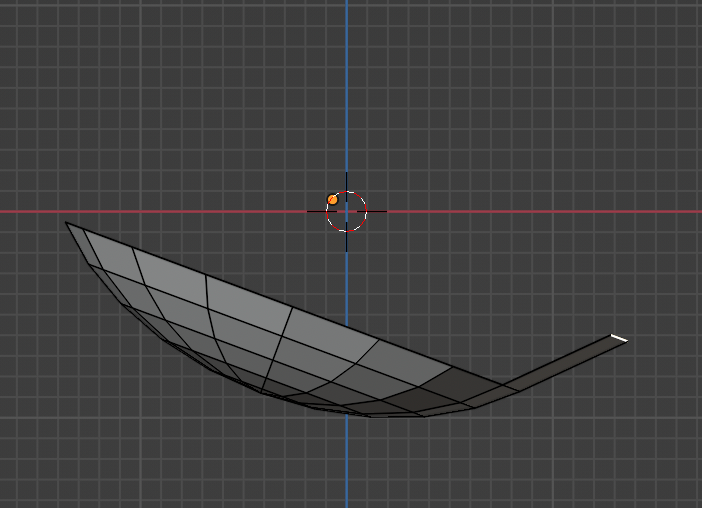Click the leftmost pointed tip of the mesh

point(67,223)
